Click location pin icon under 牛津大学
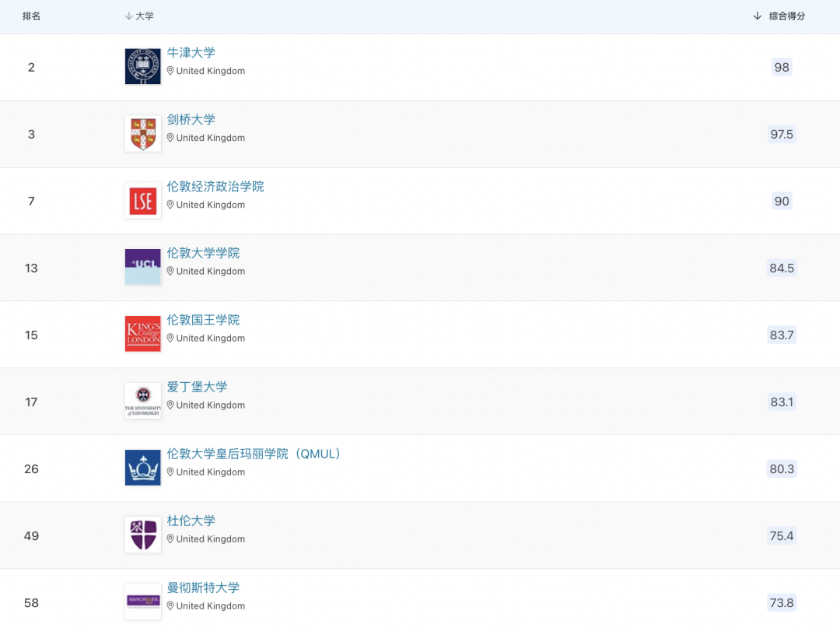Screen dimensions: 840x635 click(170, 71)
